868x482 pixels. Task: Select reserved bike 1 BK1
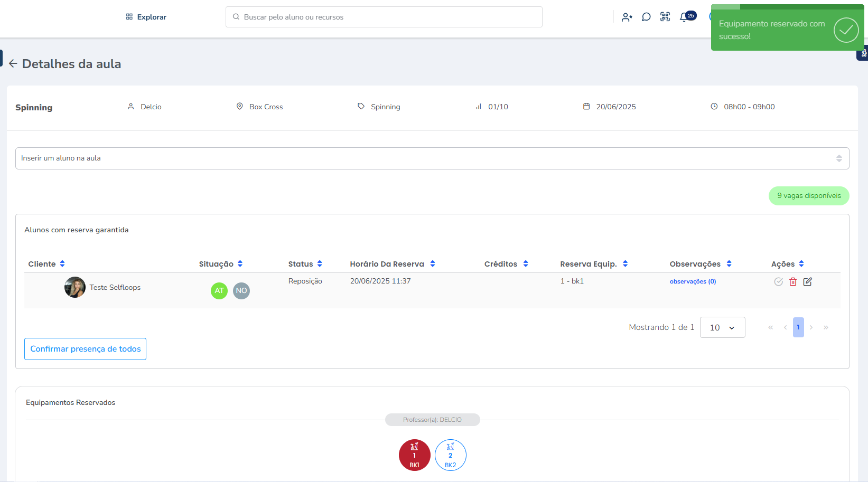414,455
